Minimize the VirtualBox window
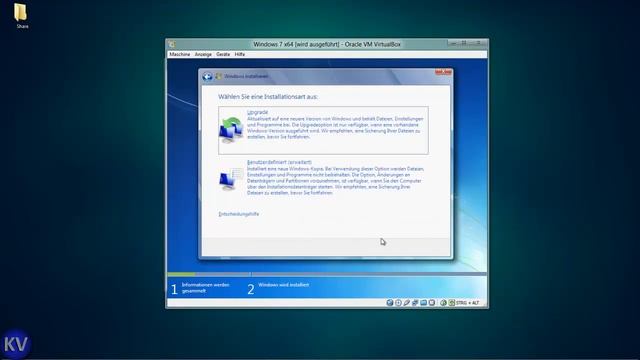Image resolution: width=640 pixels, height=360 pixels. [453, 43]
